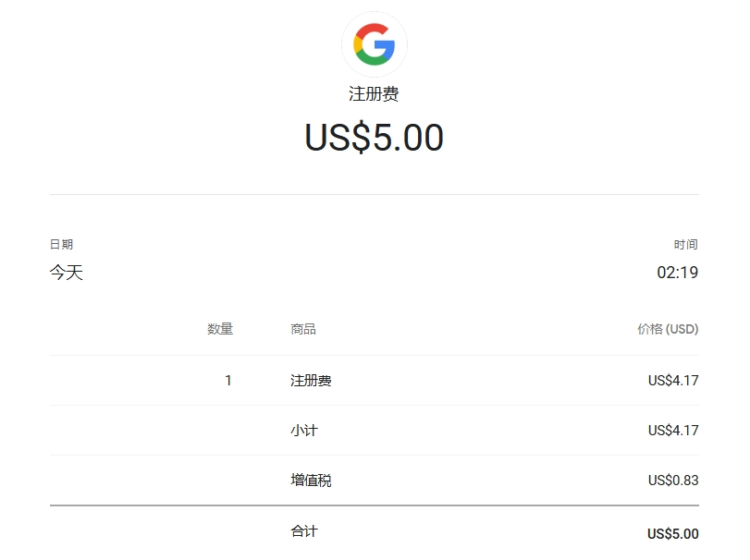750x560 pixels.
Task: Click the 注册费 heading below the logo
Action: pos(374,94)
